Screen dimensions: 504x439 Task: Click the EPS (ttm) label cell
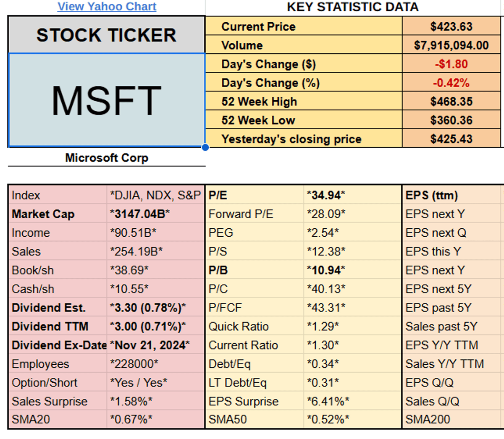(x=432, y=196)
